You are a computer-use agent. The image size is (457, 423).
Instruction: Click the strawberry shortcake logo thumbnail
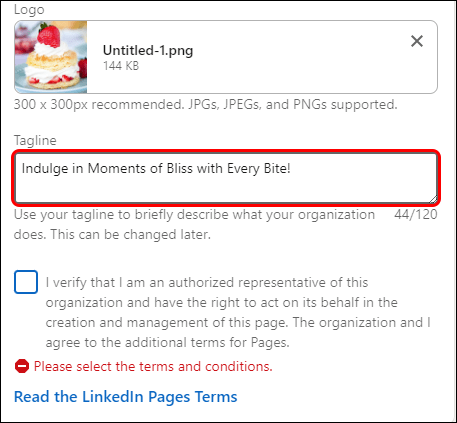[51, 57]
